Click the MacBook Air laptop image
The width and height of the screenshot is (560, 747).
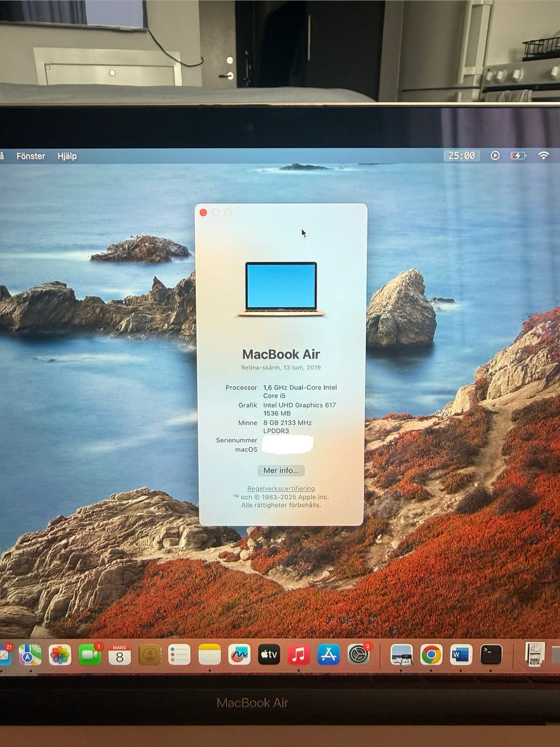tap(281, 289)
